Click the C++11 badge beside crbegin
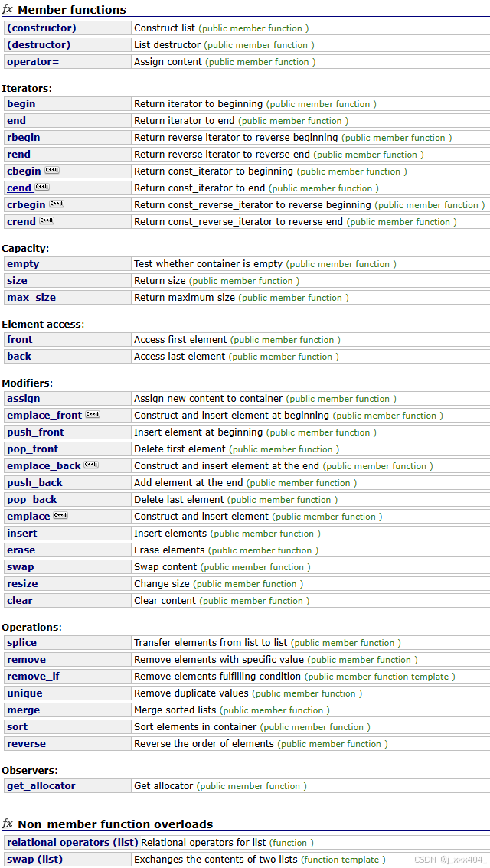 (x=57, y=204)
